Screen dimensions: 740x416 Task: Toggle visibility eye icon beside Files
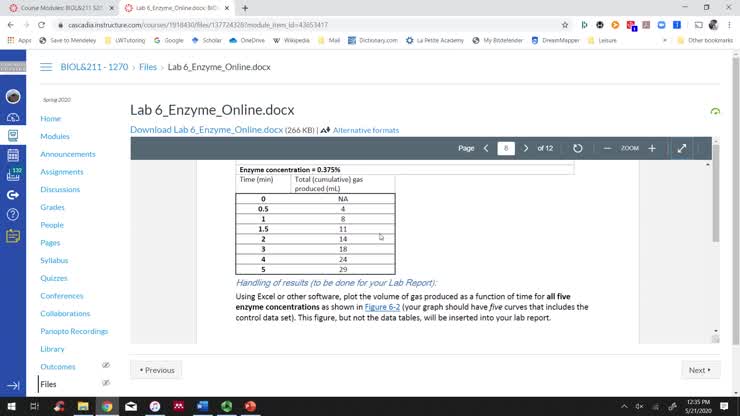tap(106, 383)
